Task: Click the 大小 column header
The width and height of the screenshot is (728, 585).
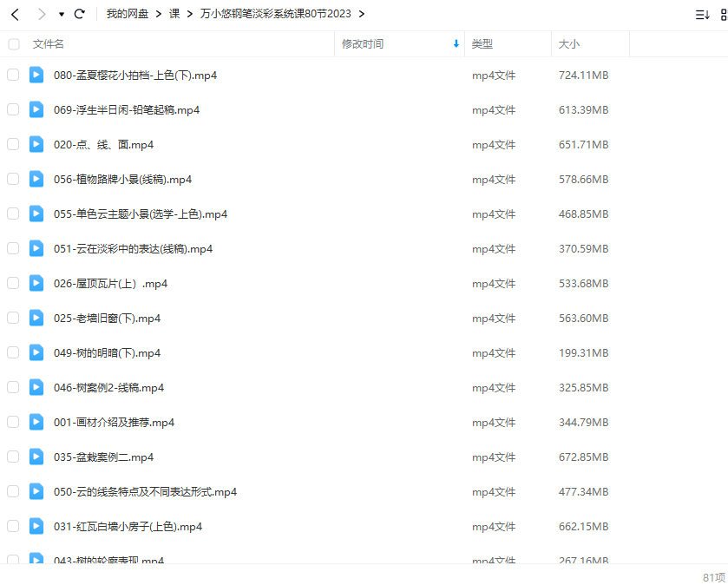Action: pyautogui.click(x=570, y=43)
